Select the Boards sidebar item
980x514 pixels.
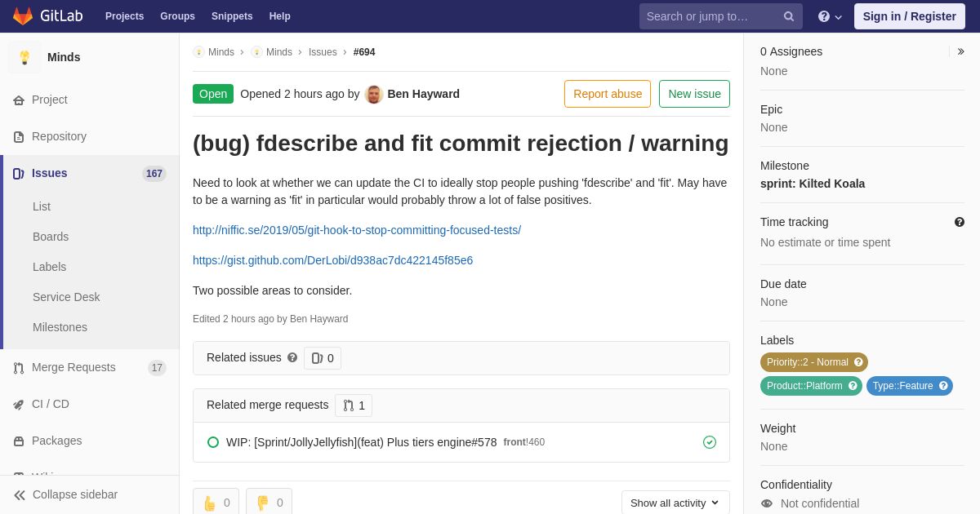(51, 237)
